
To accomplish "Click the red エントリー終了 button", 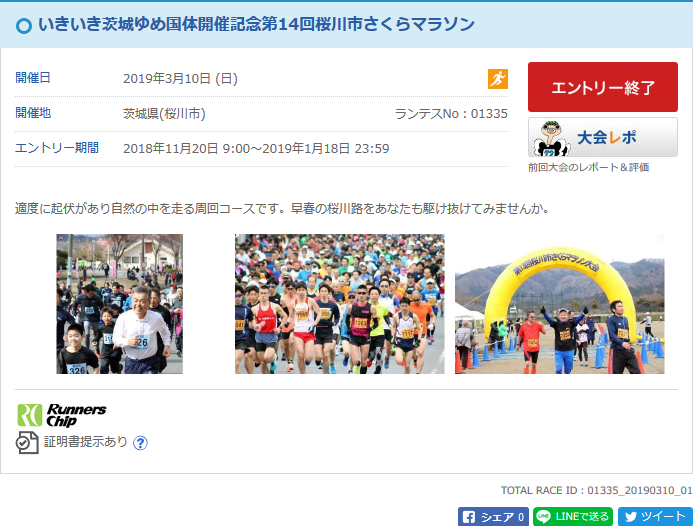I will pyautogui.click(x=602, y=87).
